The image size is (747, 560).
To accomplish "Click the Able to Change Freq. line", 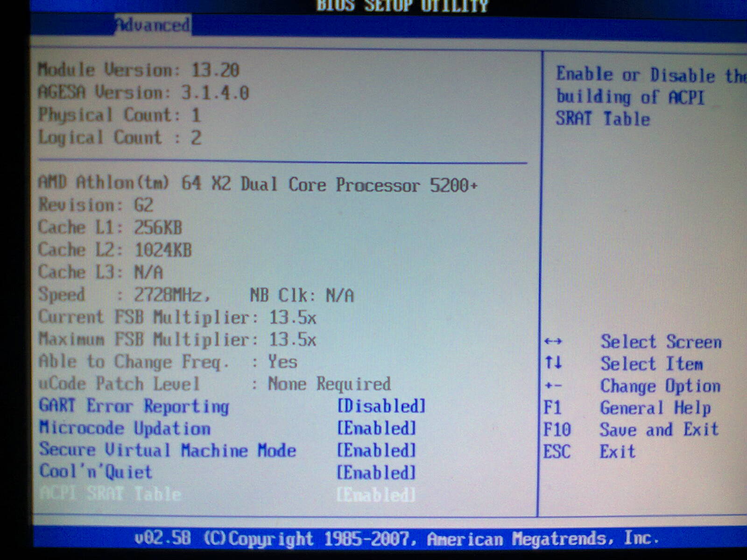I will tap(168, 362).
